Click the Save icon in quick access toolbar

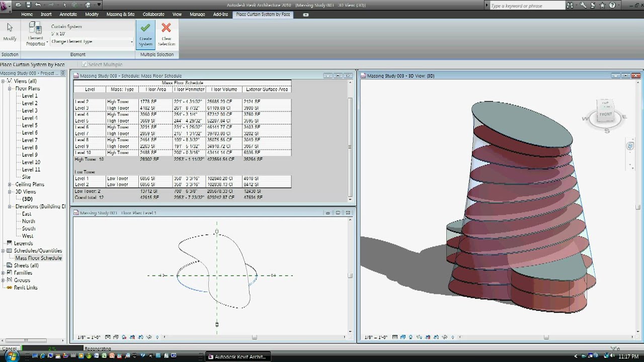point(28,5)
